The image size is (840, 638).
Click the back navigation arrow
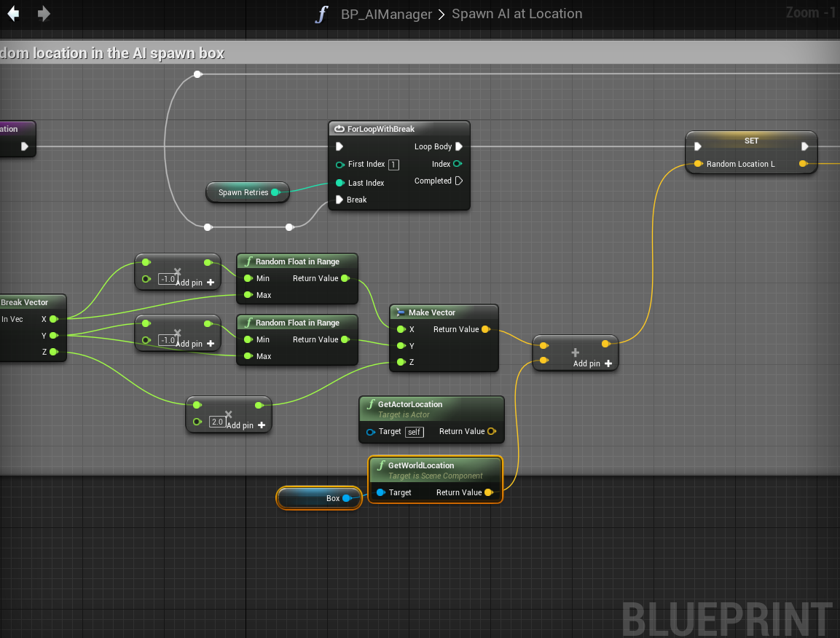pos(13,14)
